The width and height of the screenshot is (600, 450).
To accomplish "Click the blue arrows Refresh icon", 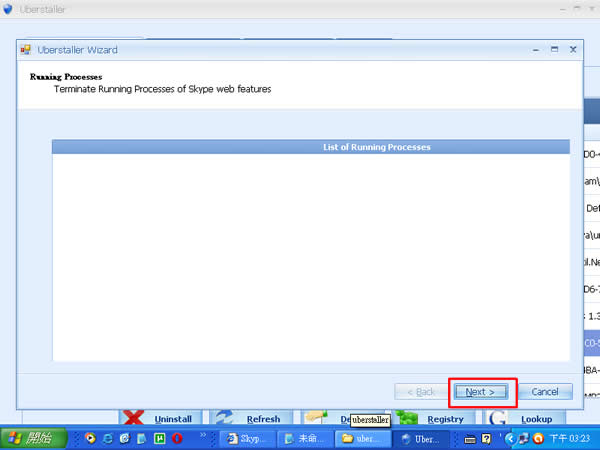I will (x=224, y=417).
